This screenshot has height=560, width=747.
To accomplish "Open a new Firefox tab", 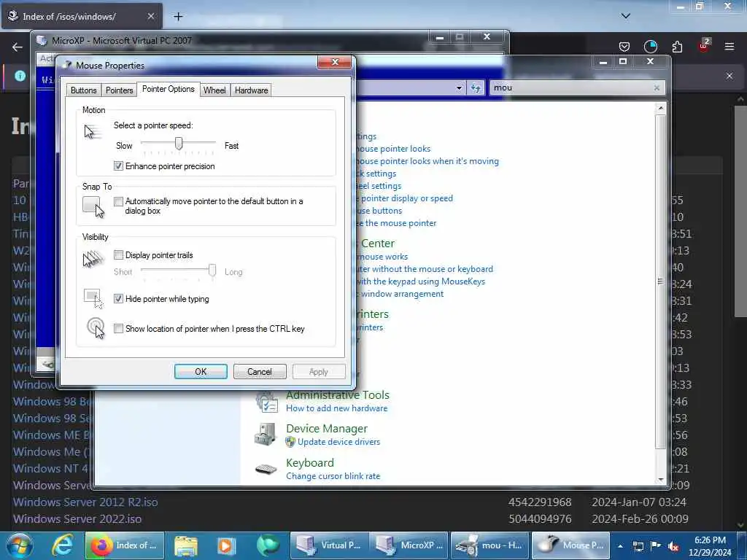I will coord(178,17).
